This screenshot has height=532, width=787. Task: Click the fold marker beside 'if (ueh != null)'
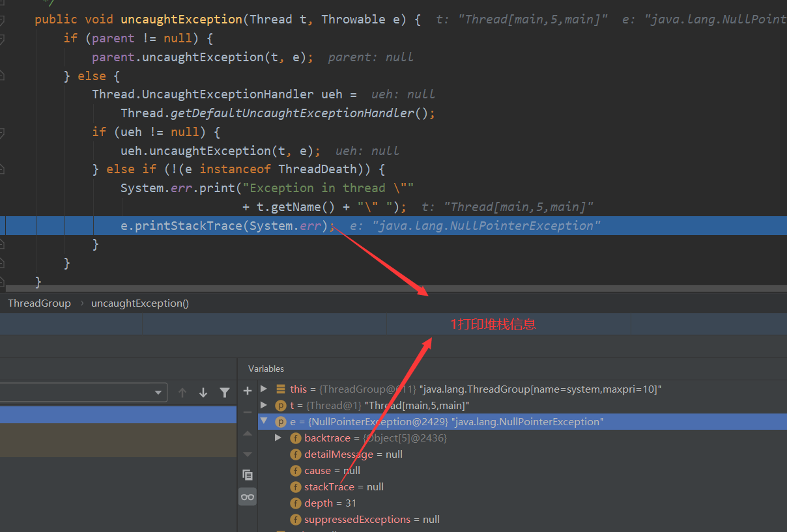tap(2, 132)
